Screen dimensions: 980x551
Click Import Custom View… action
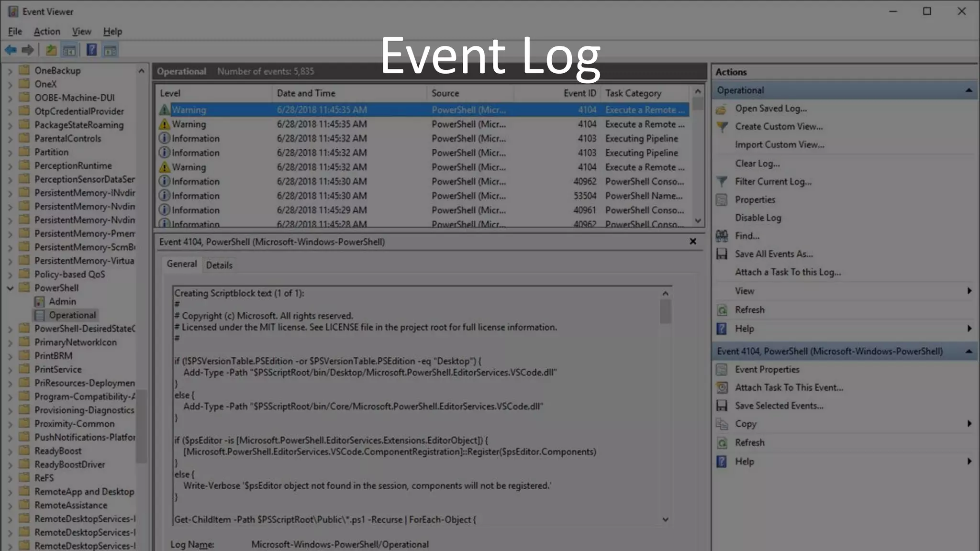pos(780,145)
